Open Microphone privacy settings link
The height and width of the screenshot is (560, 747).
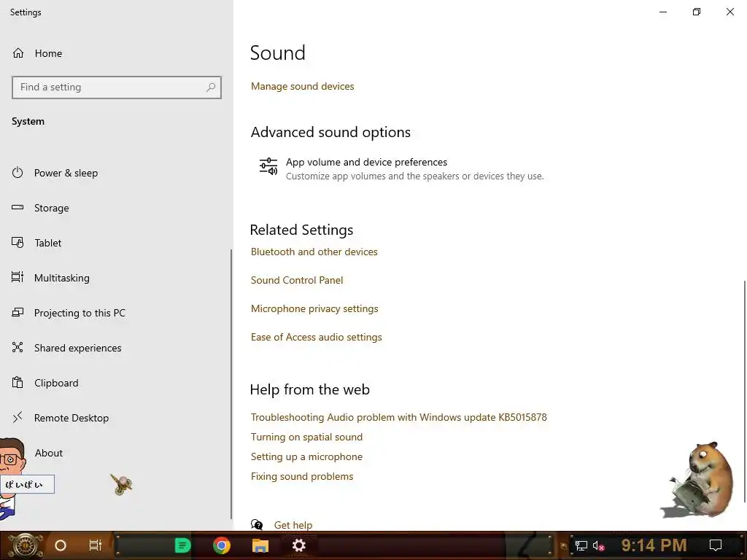[314, 308]
